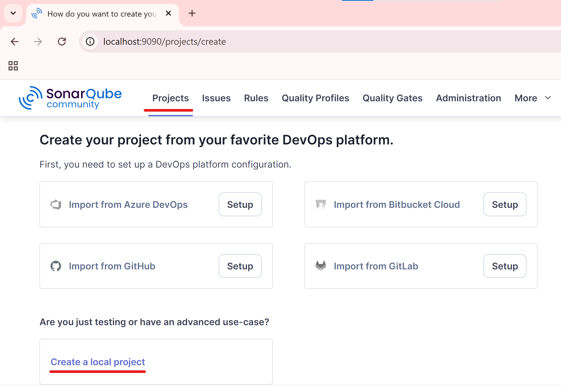
Task: Click 'Import from Azure DevOps' text
Action: pyautogui.click(x=128, y=205)
